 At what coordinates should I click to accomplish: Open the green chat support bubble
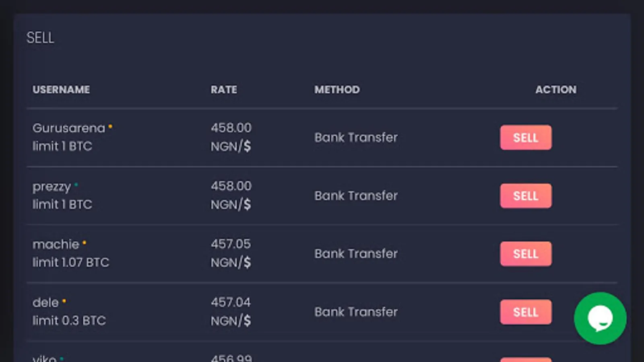click(600, 318)
